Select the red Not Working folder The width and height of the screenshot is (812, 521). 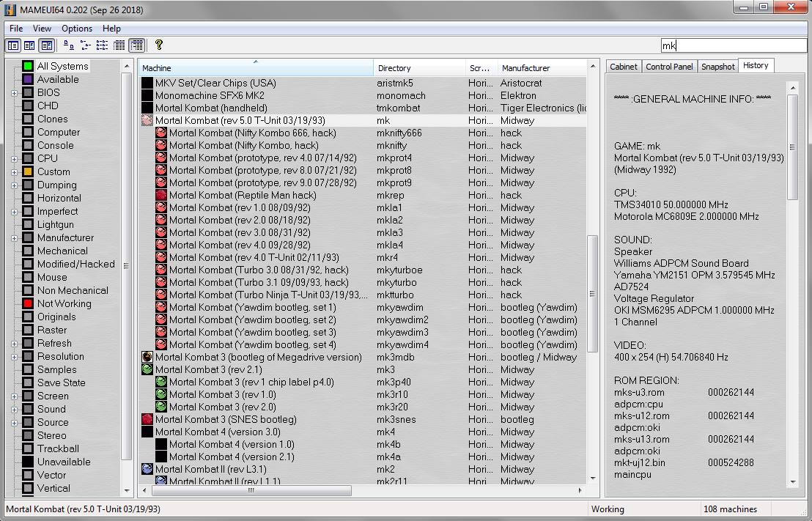point(64,303)
